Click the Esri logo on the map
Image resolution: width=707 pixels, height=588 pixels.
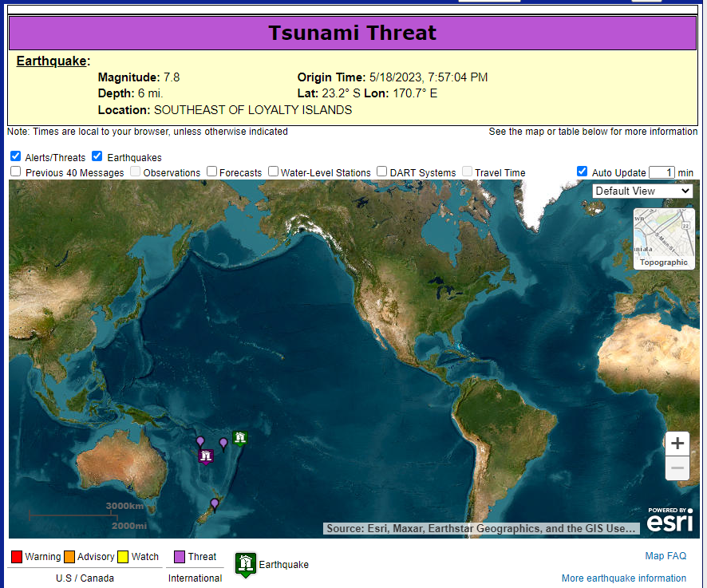click(x=670, y=520)
